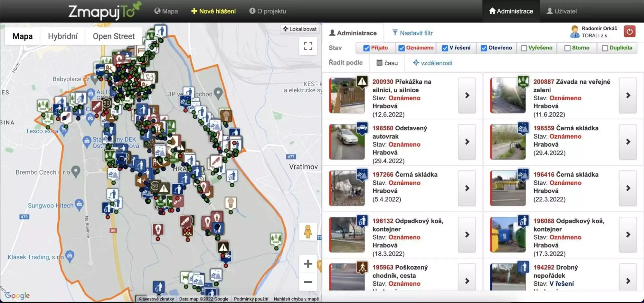Screen dimensions: 644x303
Task: Click Lokalizovat locate button on map
Action: click(x=299, y=29)
